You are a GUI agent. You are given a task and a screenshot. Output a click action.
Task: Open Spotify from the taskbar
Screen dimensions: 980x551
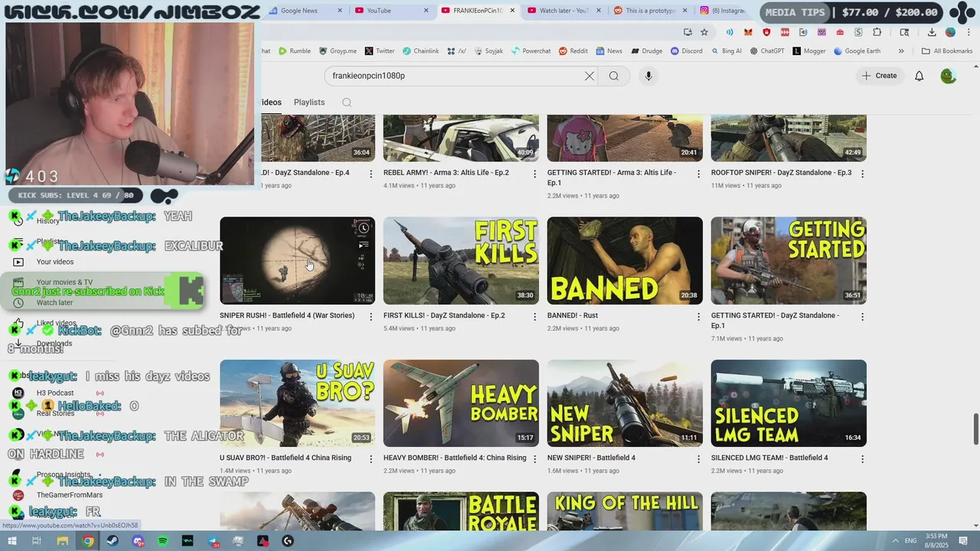(163, 541)
